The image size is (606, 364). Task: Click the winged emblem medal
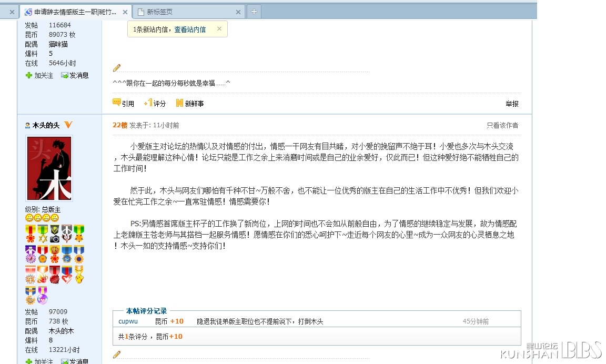coord(67,234)
